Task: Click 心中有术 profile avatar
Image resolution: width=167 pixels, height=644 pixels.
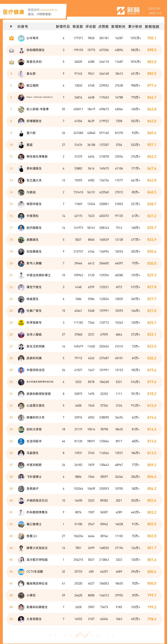Action: click(21, 38)
